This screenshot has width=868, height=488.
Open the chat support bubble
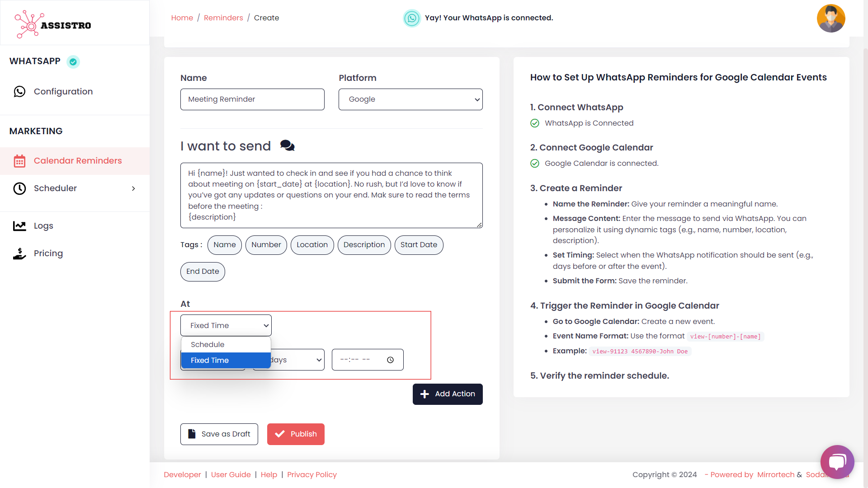(x=837, y=461)
